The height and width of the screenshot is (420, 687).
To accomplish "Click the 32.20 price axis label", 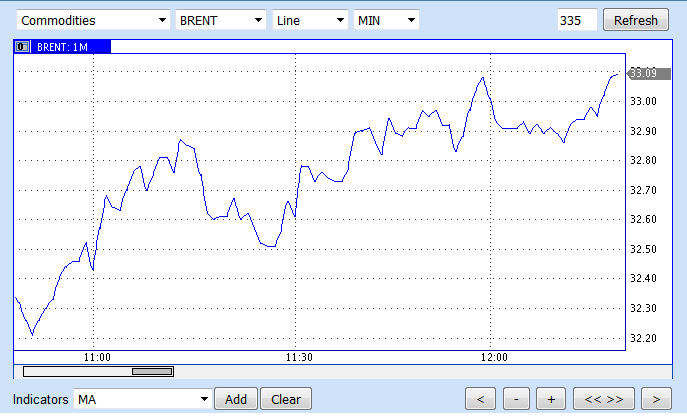I will [643, 338].
